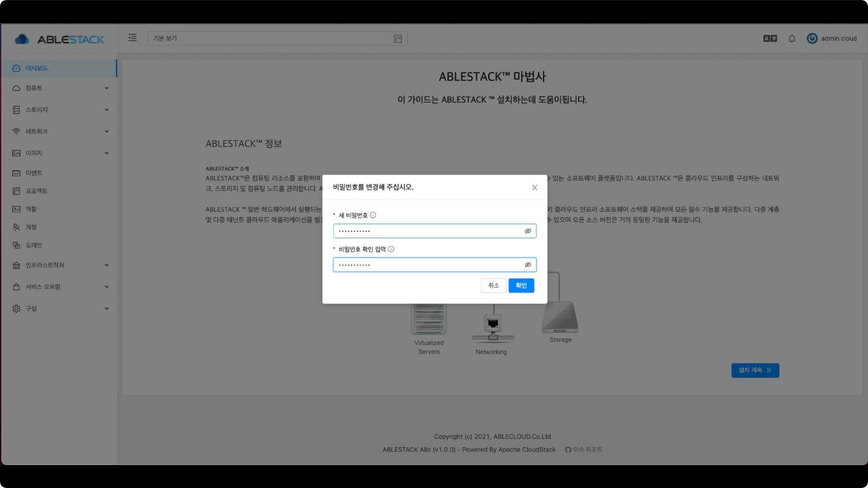Click the admin cloud username
This screenshot has width=868, height=488.
(839, 38)
